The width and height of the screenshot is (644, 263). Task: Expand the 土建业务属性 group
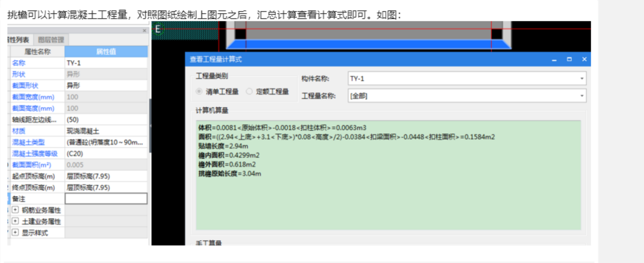click(16, 221)
